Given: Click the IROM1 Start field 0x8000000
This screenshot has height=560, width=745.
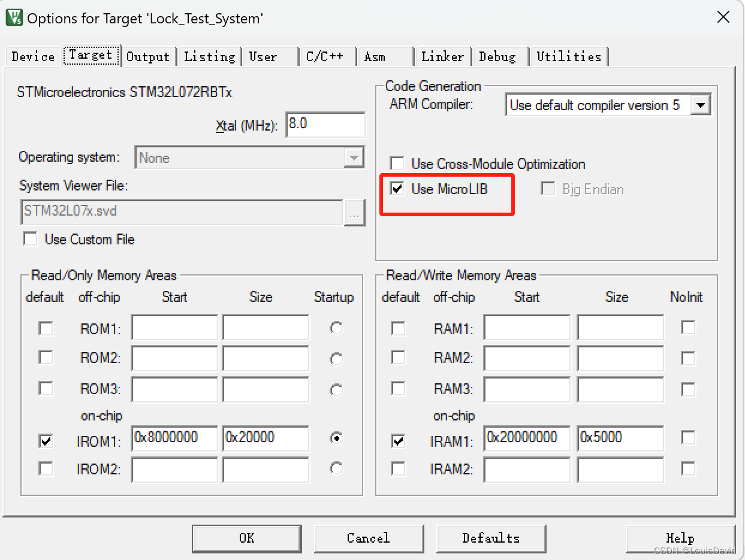Looking at the screenshot, I should tap(175, 438).
